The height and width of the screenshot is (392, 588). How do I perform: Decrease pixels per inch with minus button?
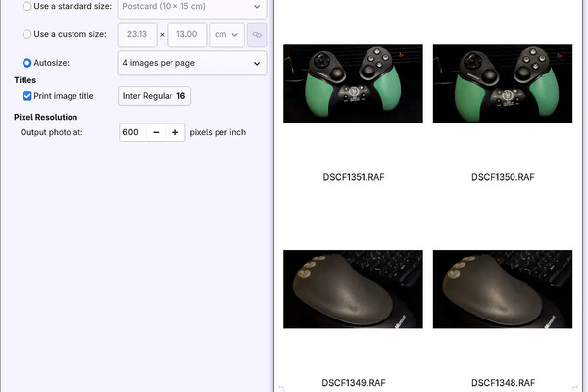[156, 132]
